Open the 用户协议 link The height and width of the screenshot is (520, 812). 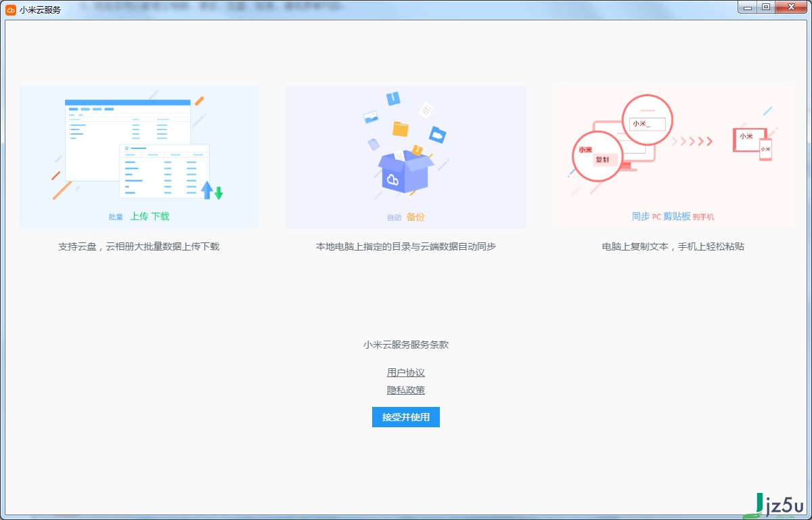[406, 372]
